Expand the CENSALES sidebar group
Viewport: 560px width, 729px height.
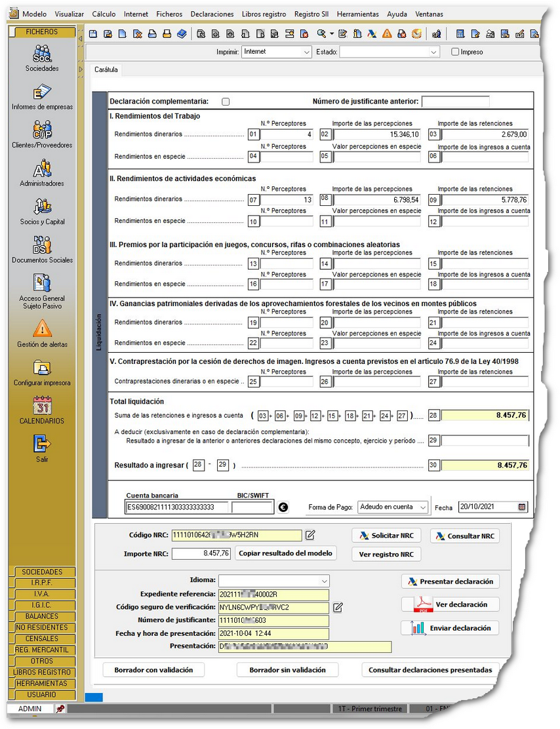[42, 639]
